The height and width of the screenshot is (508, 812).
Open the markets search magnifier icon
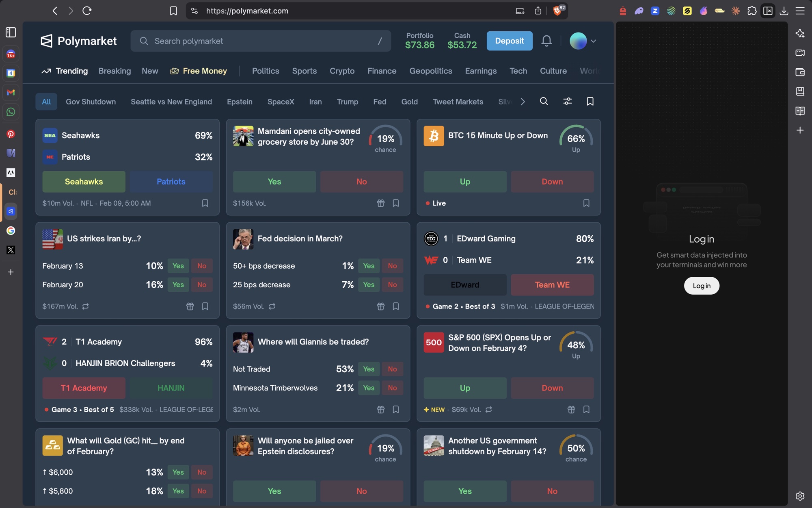[544, 102]
